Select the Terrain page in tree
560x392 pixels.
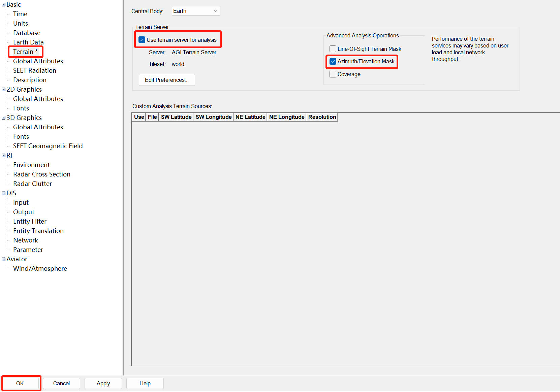23,52
